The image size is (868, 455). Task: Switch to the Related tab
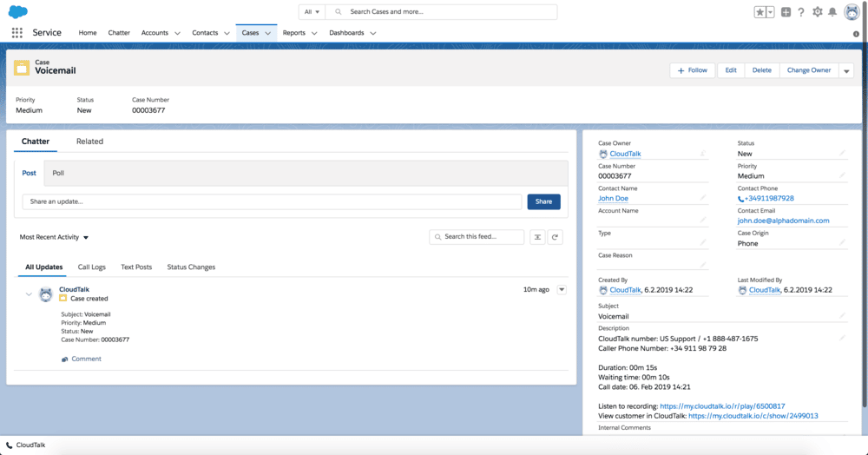[89, 142]
